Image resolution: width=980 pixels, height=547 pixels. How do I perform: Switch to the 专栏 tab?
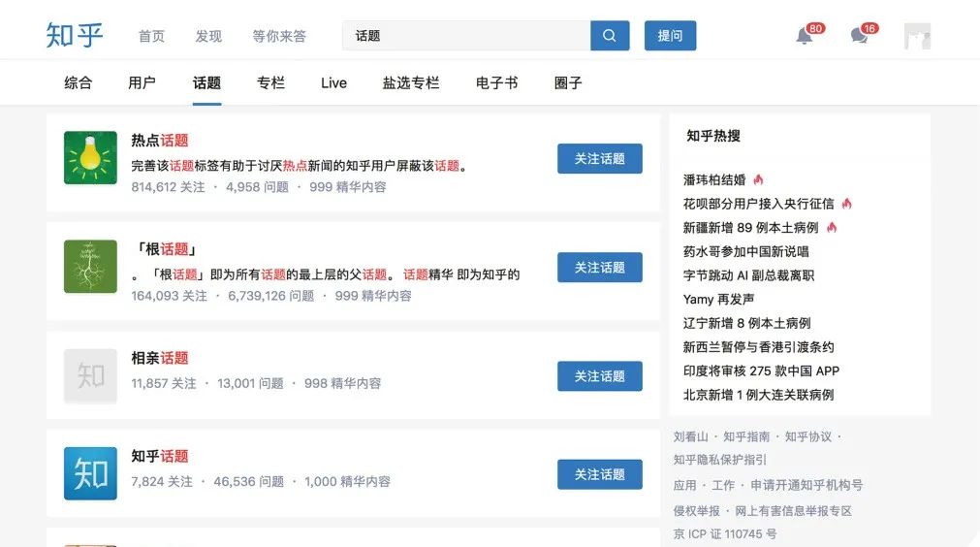(x=270, y=82)
